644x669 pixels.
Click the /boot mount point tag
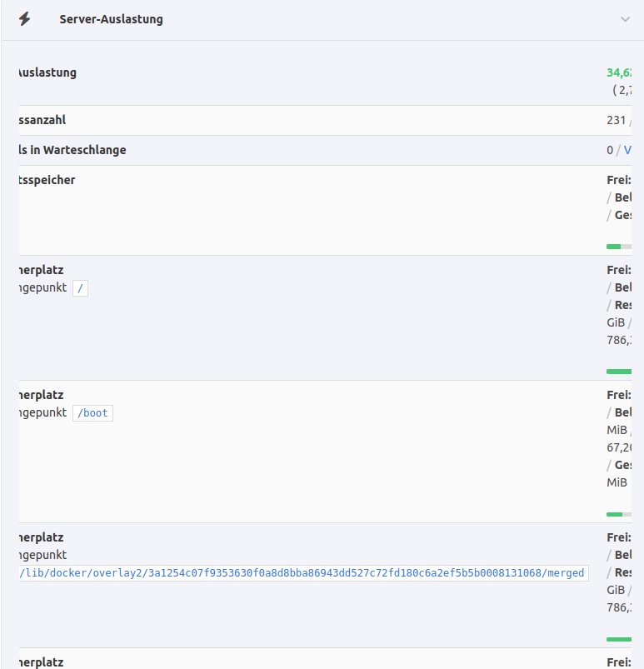click(x=92, y=413)
